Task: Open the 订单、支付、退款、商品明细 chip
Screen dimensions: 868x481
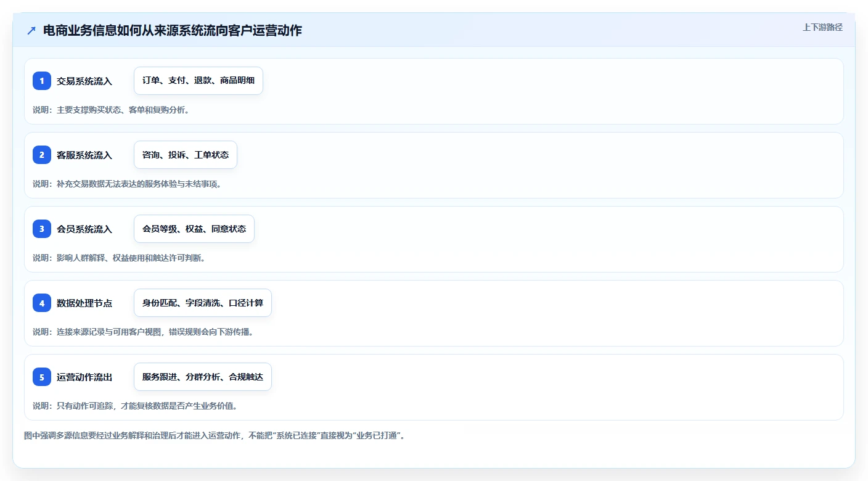Action: click(199, 81)
